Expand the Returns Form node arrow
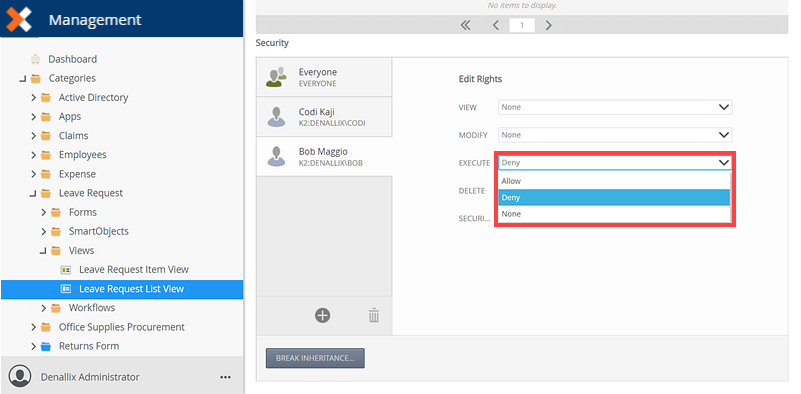The image size is (801, 394). 33,346
